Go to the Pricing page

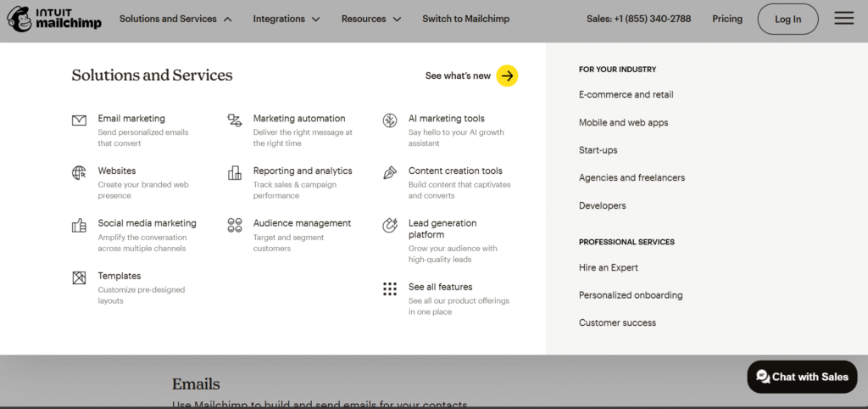point(727,19)
